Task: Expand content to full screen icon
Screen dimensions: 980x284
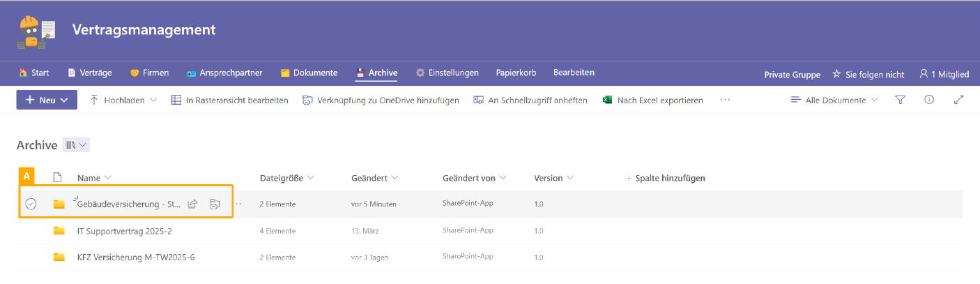Action: [x=958, y=100]
